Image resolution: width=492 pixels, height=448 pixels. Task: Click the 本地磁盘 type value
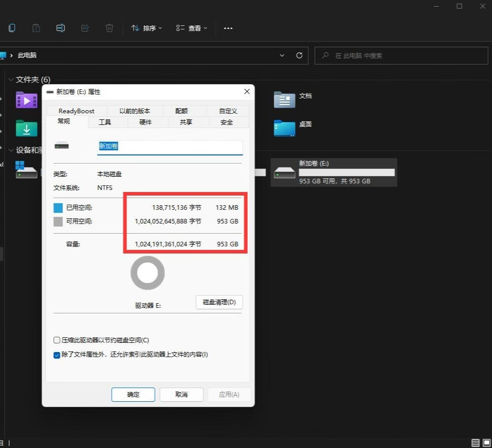coord(109,174)
